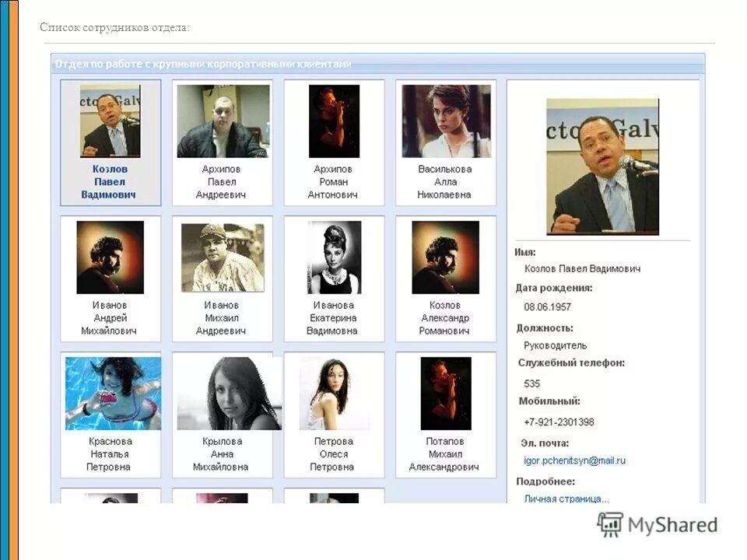
Task: Click the large profile photo in details panel
Action: [x=602, y=166]
